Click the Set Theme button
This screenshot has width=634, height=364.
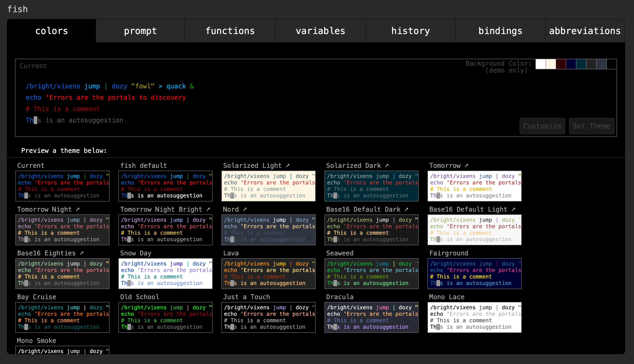(x=591, y=126)
